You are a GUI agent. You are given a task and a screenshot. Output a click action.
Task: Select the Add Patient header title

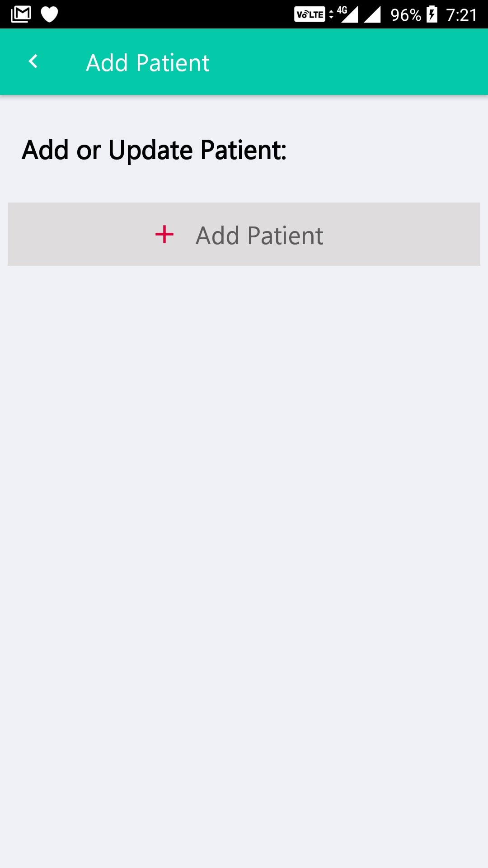coord(148,63)
